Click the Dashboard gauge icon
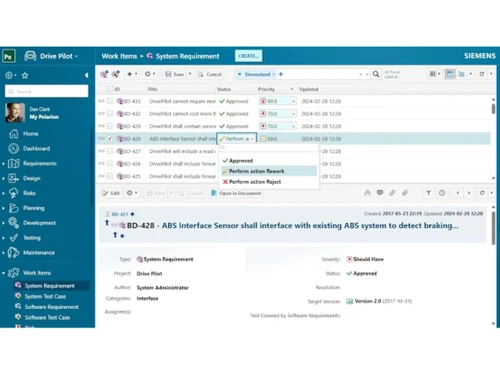Image resolution: width=500 pixels, height=375 pixels. click(14, 149)
